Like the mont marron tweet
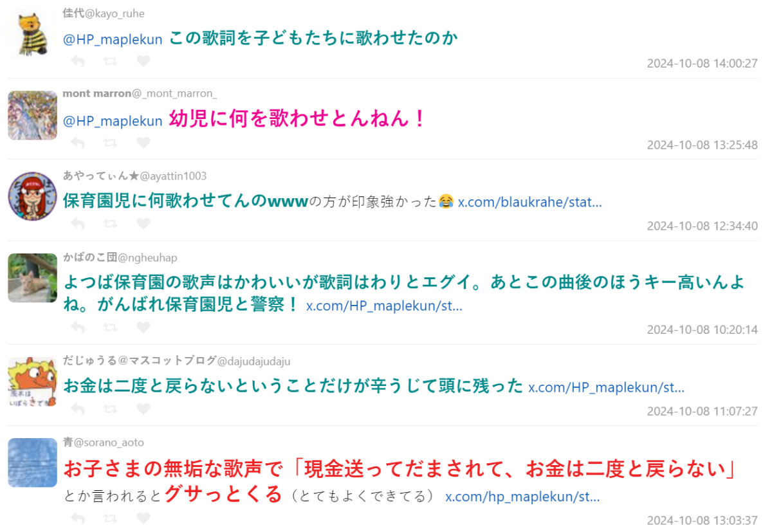This screenshot has height=532, width=772. coord(143,142)
